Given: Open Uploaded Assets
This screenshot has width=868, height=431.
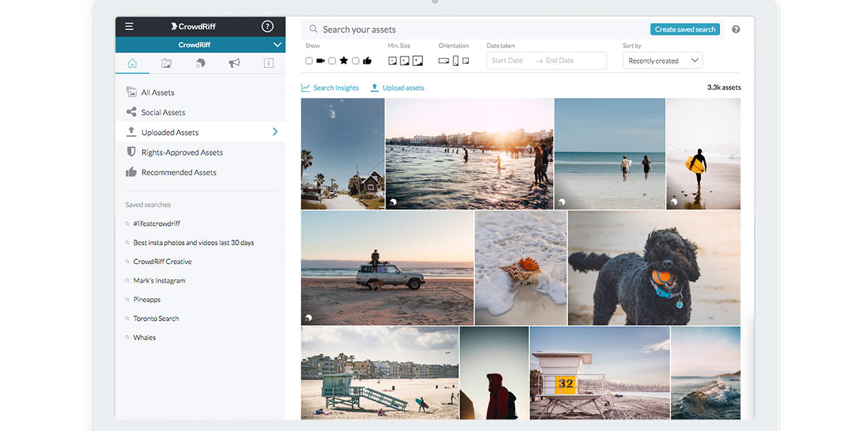Looking at the screenshot, I should click(200, 132).
